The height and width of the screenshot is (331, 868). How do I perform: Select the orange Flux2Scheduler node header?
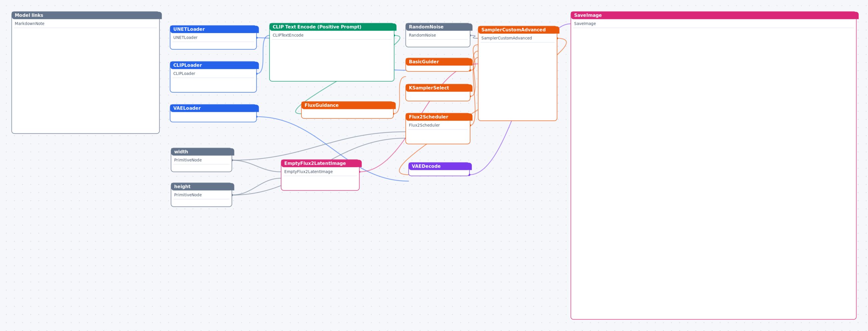439,117
